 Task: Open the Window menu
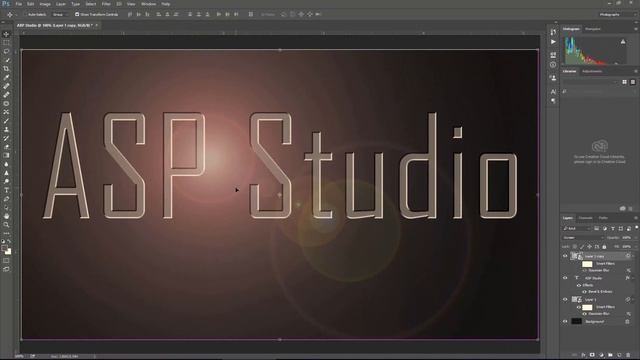[149, 4]
